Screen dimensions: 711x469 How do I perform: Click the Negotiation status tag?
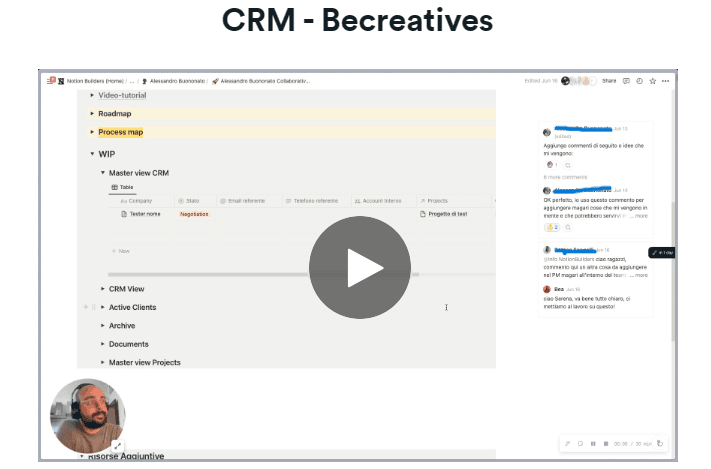click(x=194, y=214)
